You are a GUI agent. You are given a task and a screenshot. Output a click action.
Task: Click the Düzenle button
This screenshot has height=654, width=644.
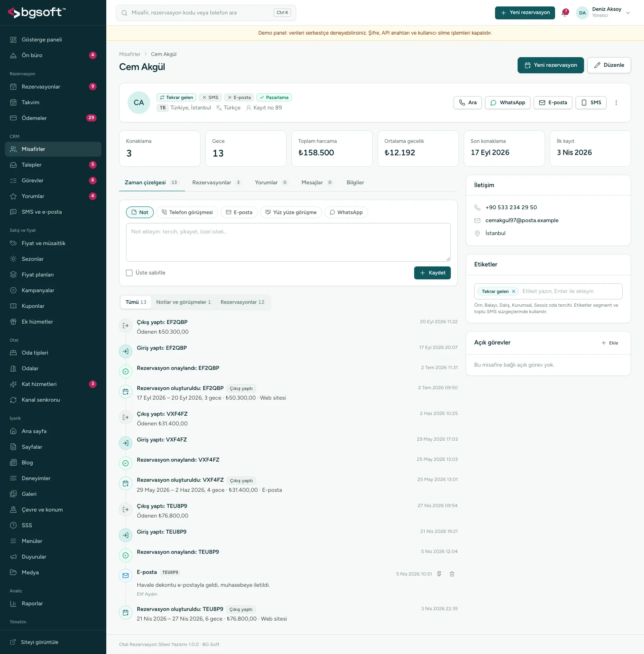coord(609,65)
